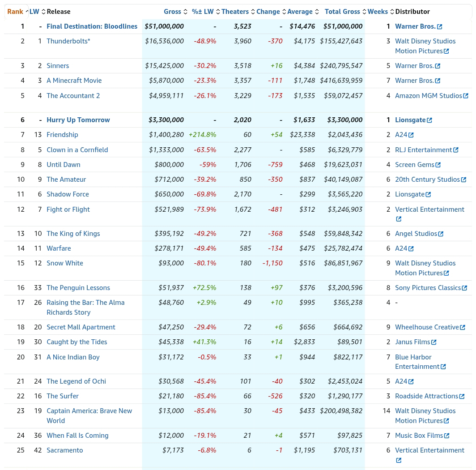Open Roadside Attractions distributor link
476x470 pixels.
click(426, 396)
